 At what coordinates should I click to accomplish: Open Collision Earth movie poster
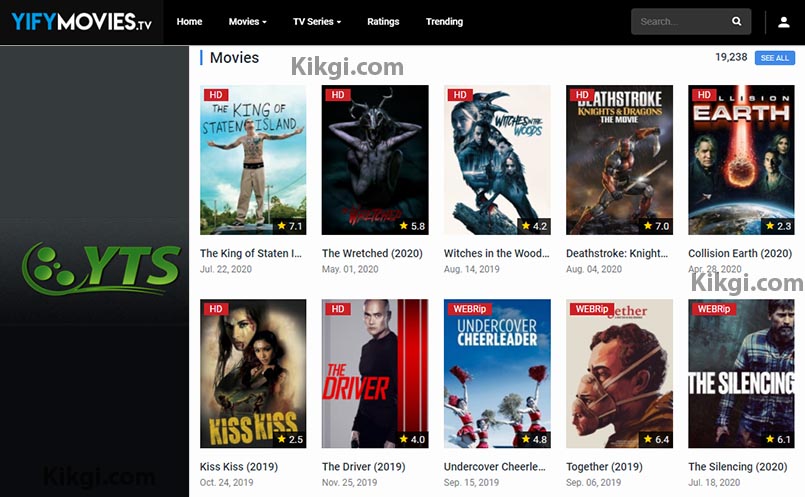click(741, 160)
